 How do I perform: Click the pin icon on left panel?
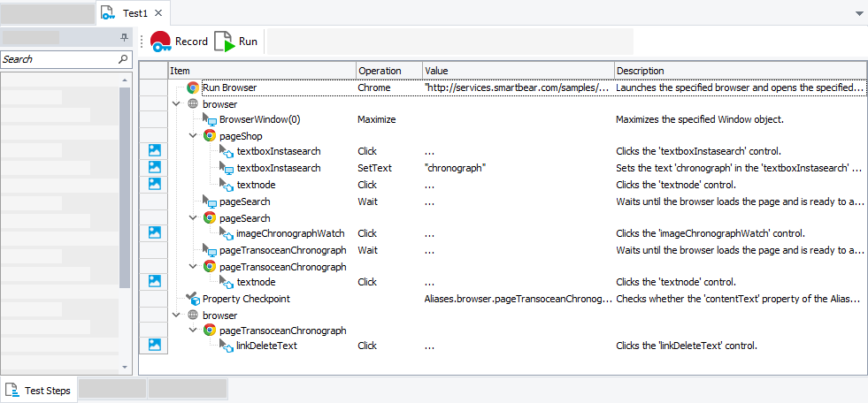pos(124,38)
